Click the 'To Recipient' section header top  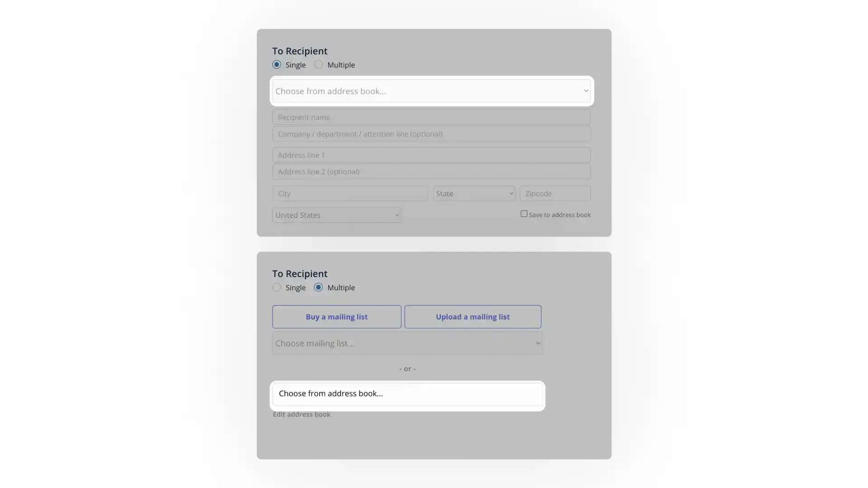pos(299,51)
